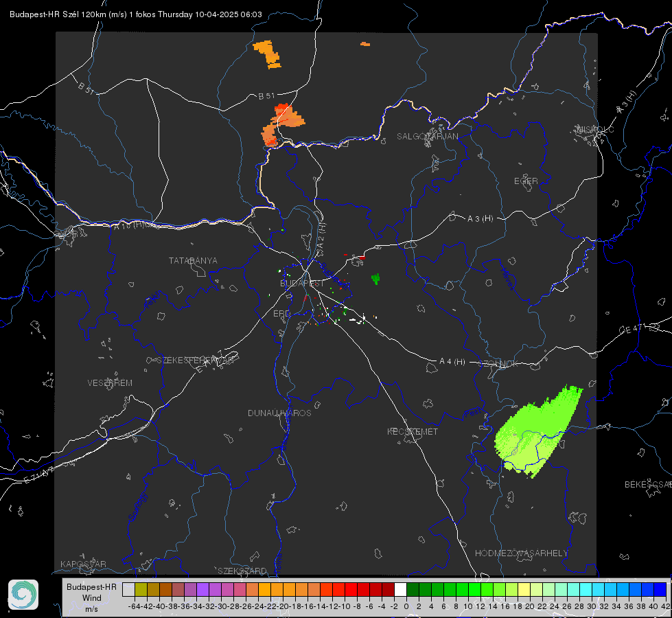Viewport: 672px width, 618px height.
Task: Select the light gray swatch at the legend's left end
Action: click(x=128, y=589)
